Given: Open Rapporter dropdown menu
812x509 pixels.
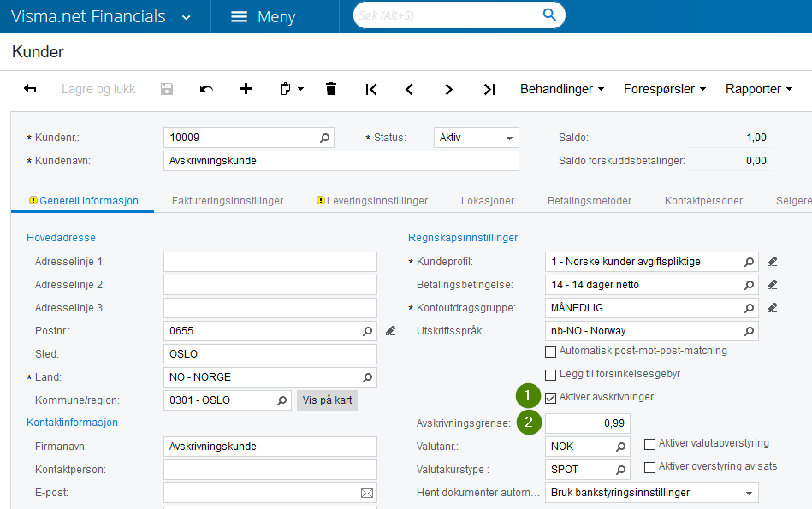Looking at the screenshot, I should (759, 89).
